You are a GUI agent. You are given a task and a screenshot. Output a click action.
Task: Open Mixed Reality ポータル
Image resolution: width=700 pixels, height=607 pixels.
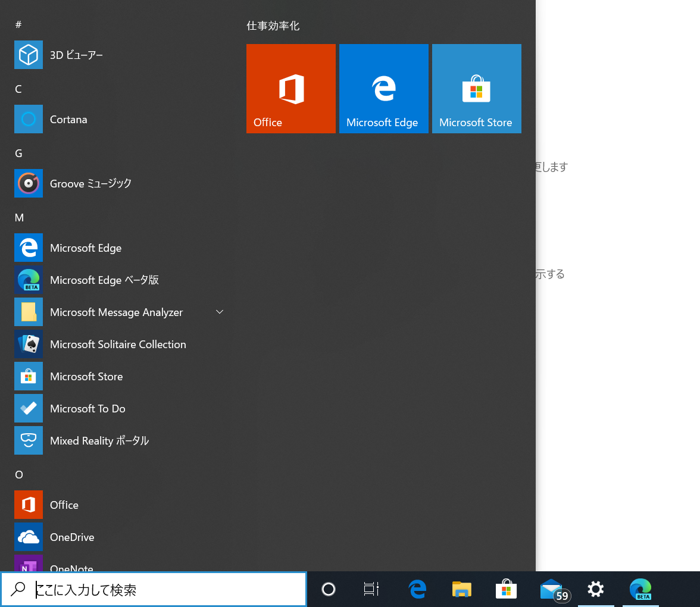point(120,440)
